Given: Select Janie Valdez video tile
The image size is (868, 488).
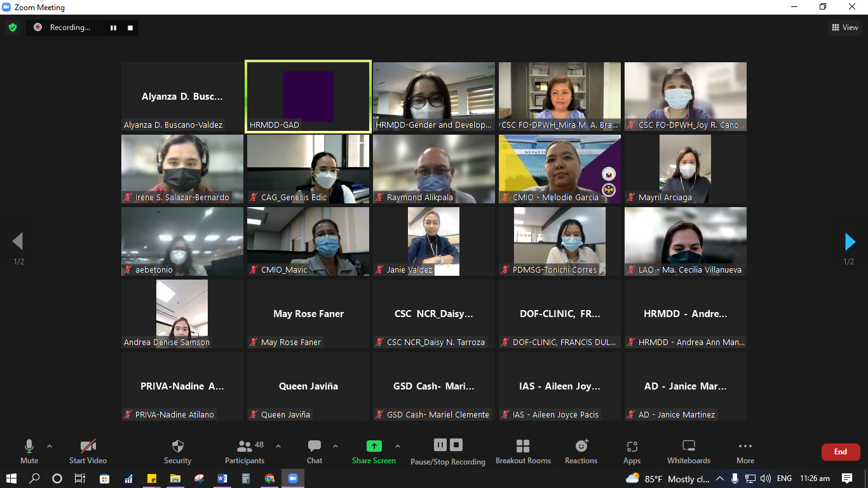Looking at the screenshot, I should (x=434, y=241).
